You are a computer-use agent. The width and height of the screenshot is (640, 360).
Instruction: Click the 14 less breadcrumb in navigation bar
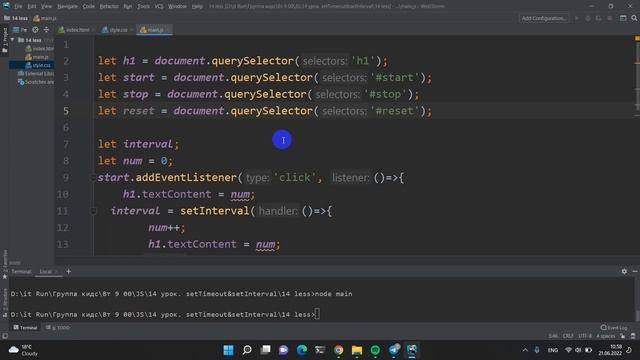(x=16, y=18)
